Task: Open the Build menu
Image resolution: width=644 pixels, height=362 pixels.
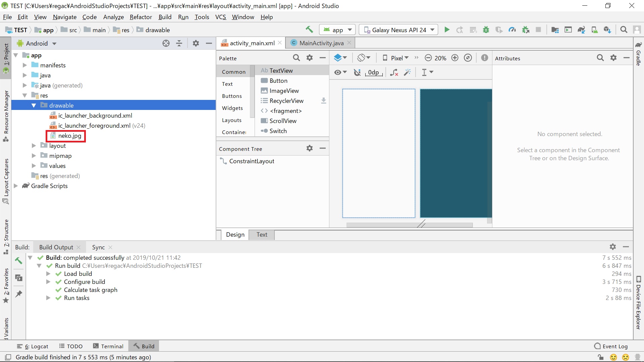Action: pos(165,17)
